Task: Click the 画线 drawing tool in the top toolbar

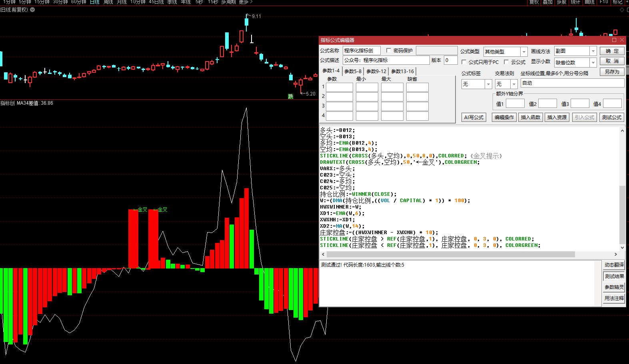Action: click(x=589, y=2)
